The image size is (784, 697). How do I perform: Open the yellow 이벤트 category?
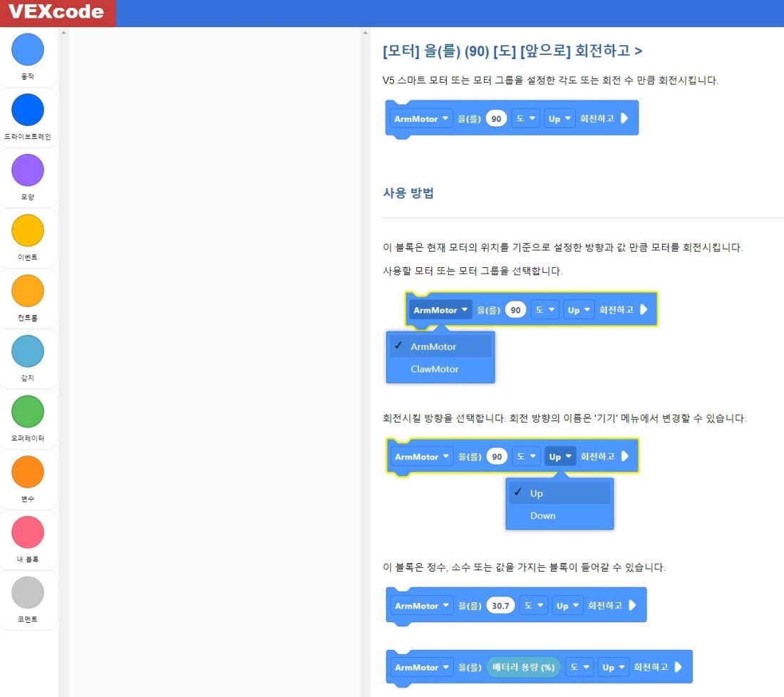28,230
